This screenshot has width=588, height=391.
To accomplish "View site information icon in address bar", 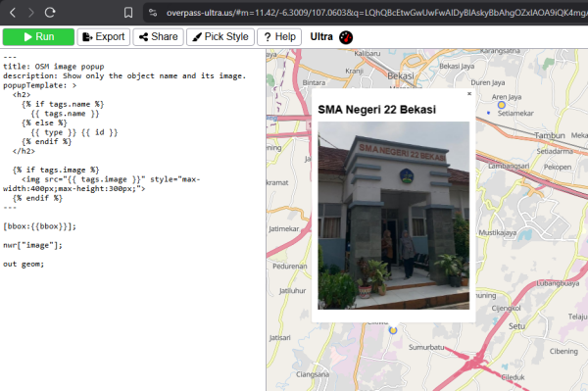I will (153, 13).
